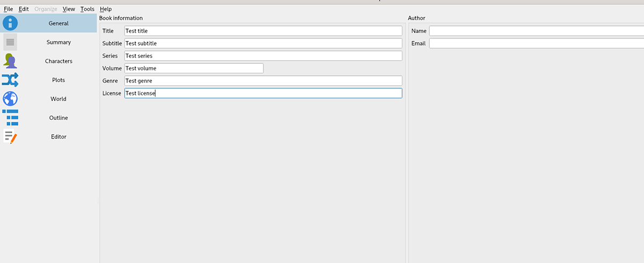Click the Volume field label
The width and height of the screenshot is (644, 263).
112,68
